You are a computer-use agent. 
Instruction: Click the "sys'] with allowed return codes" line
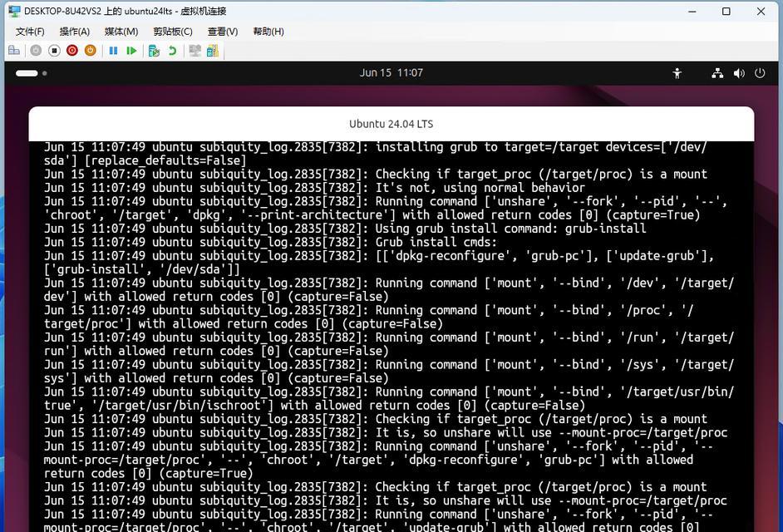point(216,378)
